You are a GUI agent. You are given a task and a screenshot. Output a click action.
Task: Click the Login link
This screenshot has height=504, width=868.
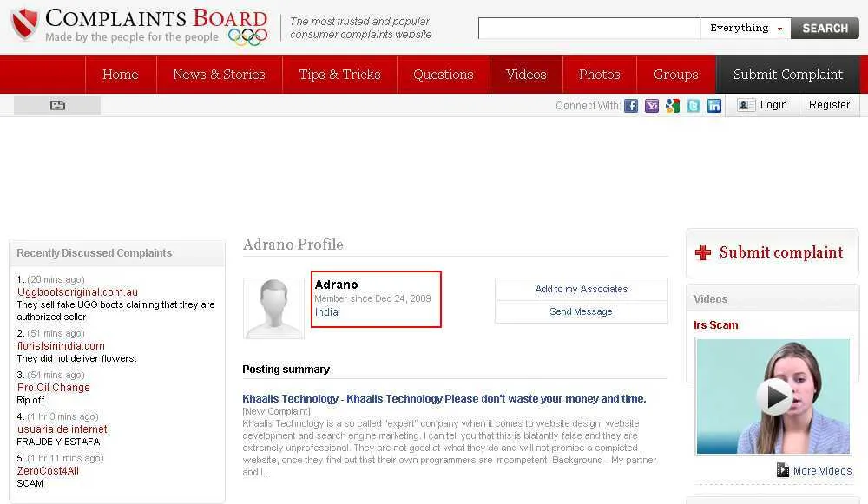click(773, 105)
